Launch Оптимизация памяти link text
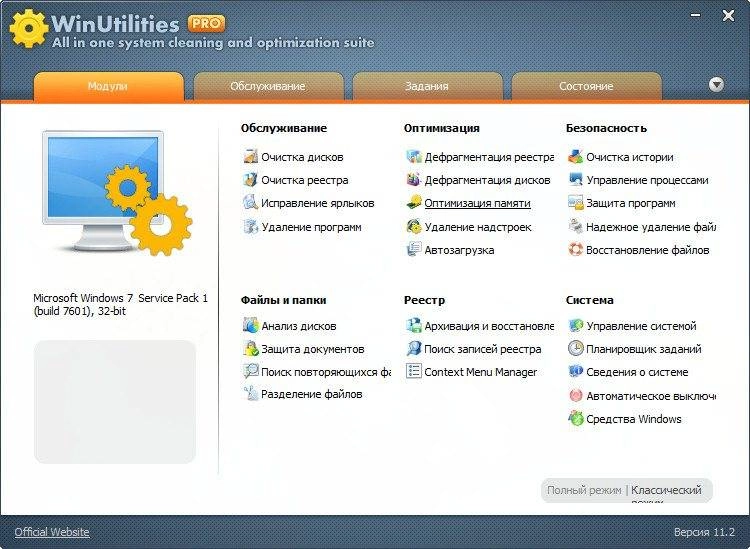The image size is (750, 549). (x=477, y=203)
